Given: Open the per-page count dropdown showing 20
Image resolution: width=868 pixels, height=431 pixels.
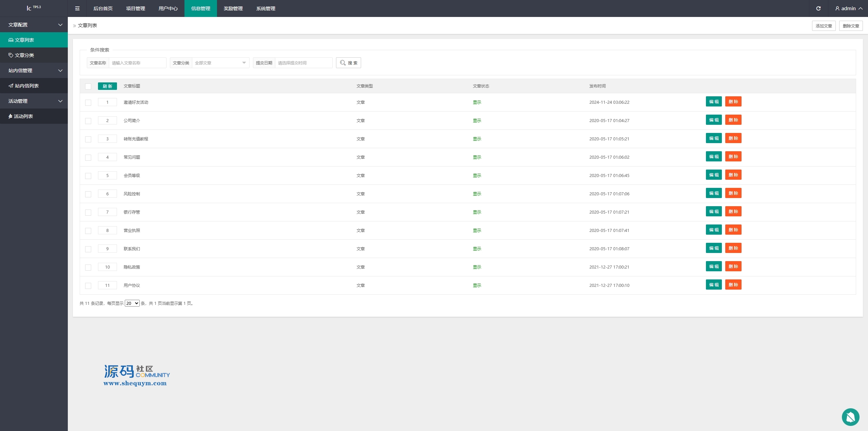Looking at the screenshot, I should 132,303.
